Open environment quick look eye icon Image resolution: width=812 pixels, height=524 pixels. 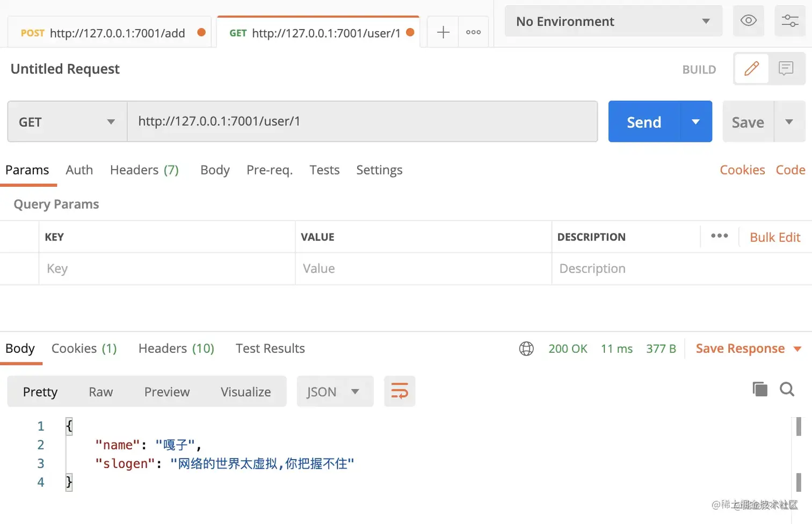click(748, 21)
